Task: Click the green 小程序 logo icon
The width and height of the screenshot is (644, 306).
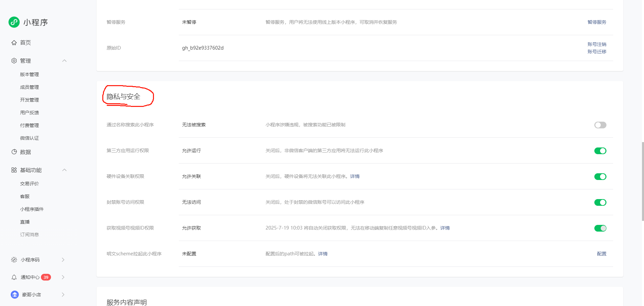Action: (14, 22)
